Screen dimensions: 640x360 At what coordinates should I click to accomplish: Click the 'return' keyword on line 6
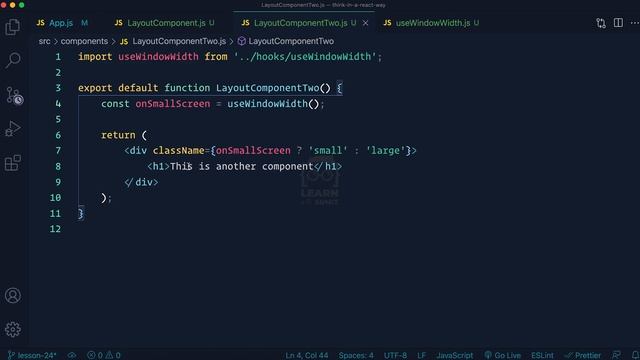coord(118,135)
